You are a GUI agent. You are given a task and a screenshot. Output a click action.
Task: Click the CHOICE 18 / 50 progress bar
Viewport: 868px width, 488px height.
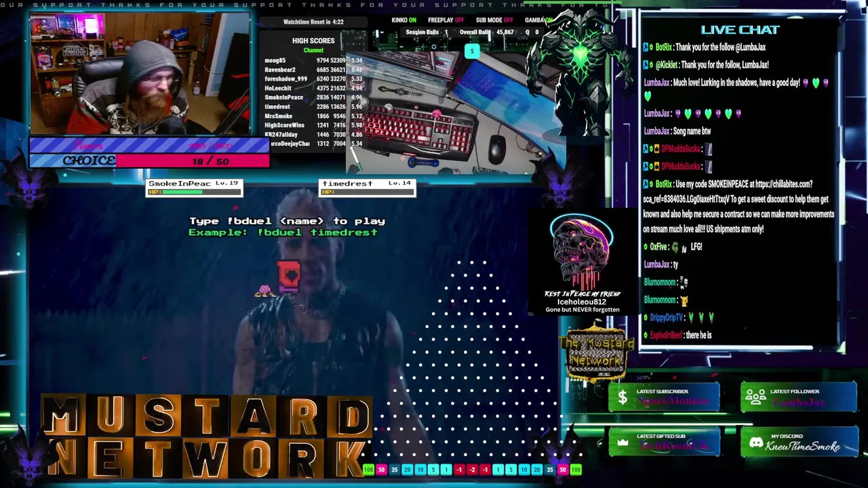coord(149,161)
